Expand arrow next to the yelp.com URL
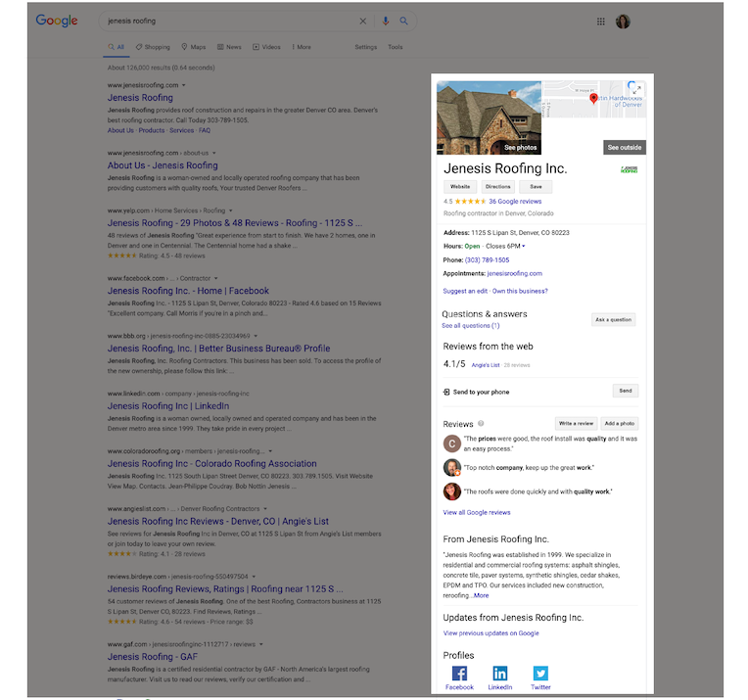The height and width of the screenshot is (700, 748). (x=231, y=210)
